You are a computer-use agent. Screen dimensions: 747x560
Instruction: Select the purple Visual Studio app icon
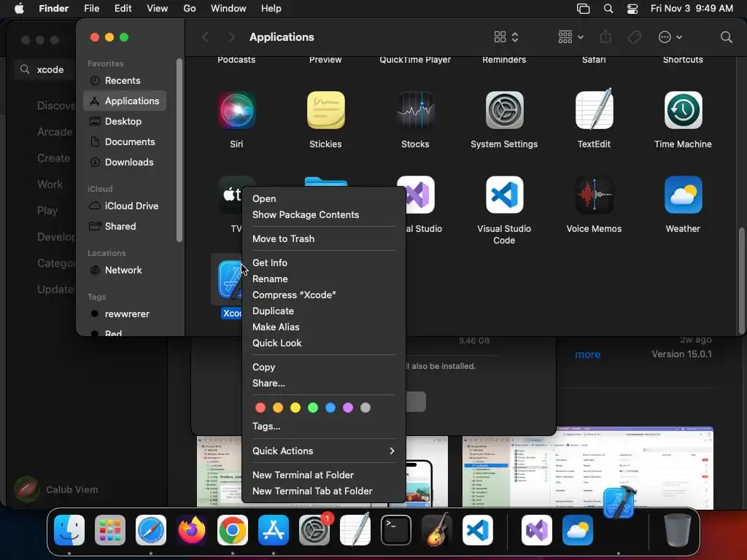[x=419, y=195]
